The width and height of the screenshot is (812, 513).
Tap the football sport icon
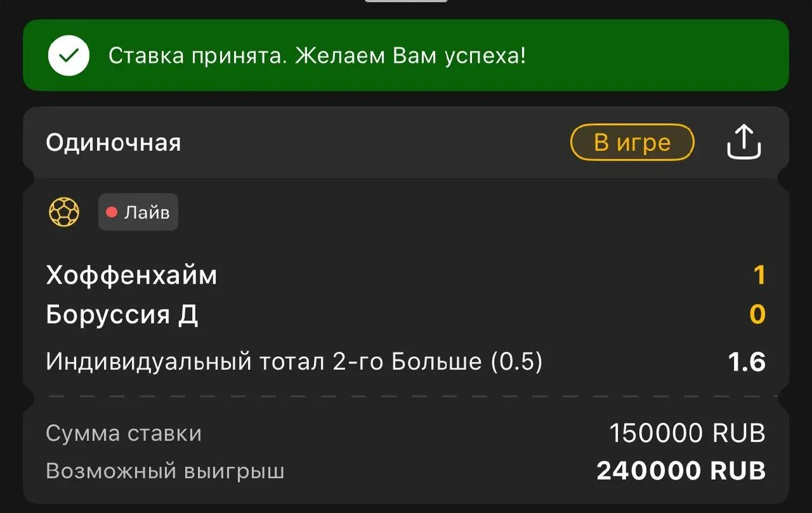[x=64, y=212]
